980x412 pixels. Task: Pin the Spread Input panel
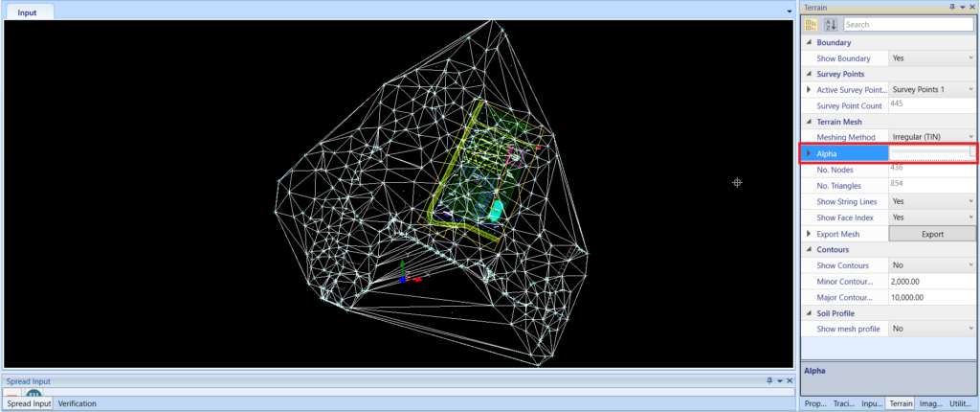pyautogui.click(x=769, y=380)
